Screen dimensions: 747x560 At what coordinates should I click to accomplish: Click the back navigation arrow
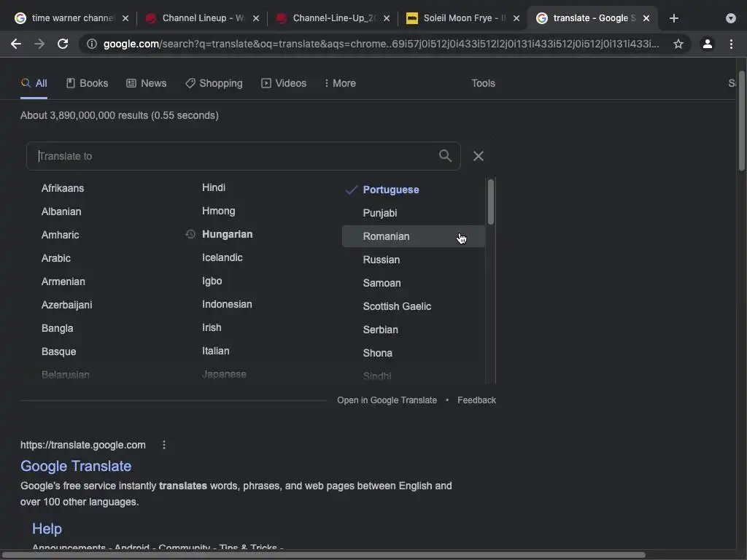coord(16,44)
